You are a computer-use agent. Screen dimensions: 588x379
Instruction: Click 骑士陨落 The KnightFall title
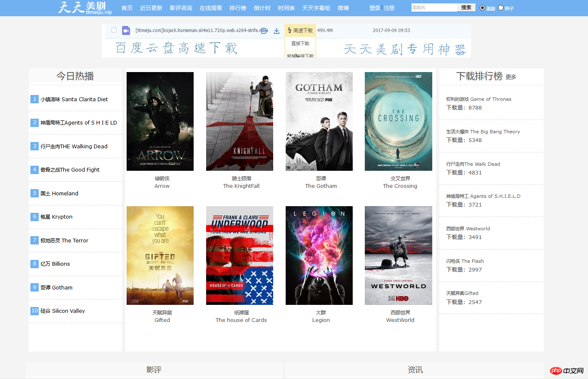coord(241,182)
